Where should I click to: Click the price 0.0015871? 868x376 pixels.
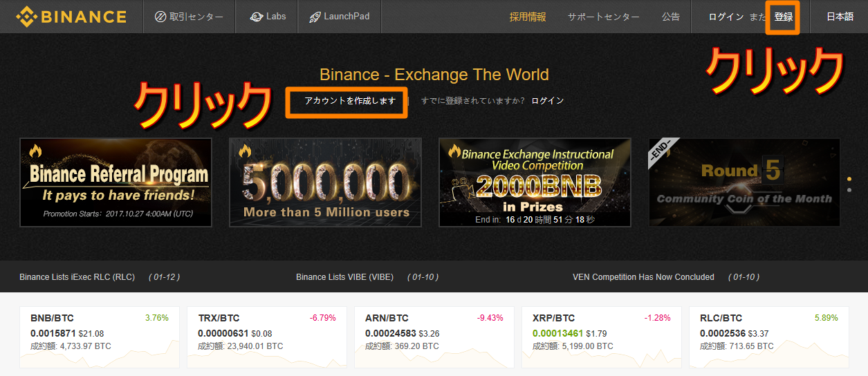click(53, 334)
